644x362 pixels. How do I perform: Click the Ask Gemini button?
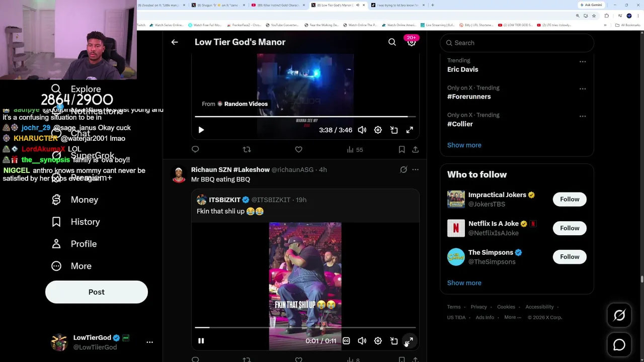(591, 5)
